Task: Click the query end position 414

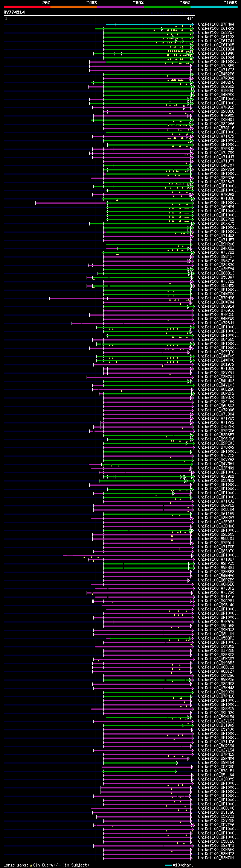Action: coord(190,18)
